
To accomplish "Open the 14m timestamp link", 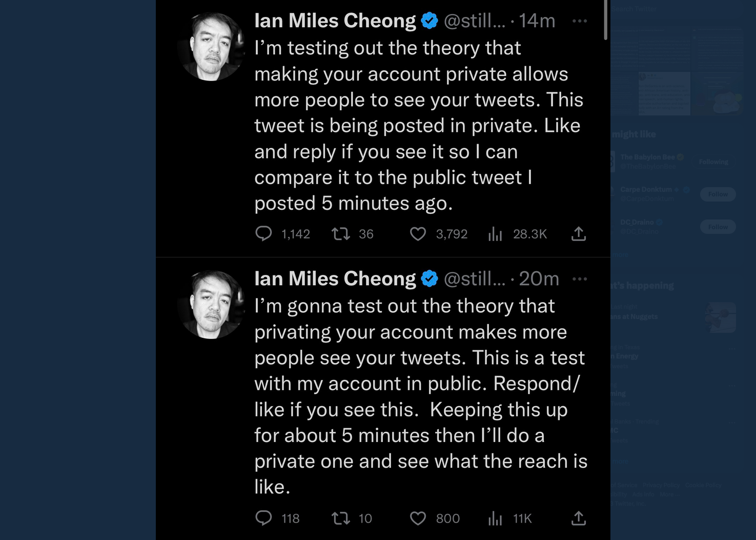I will pyautogui.click(x=537, y=21).
